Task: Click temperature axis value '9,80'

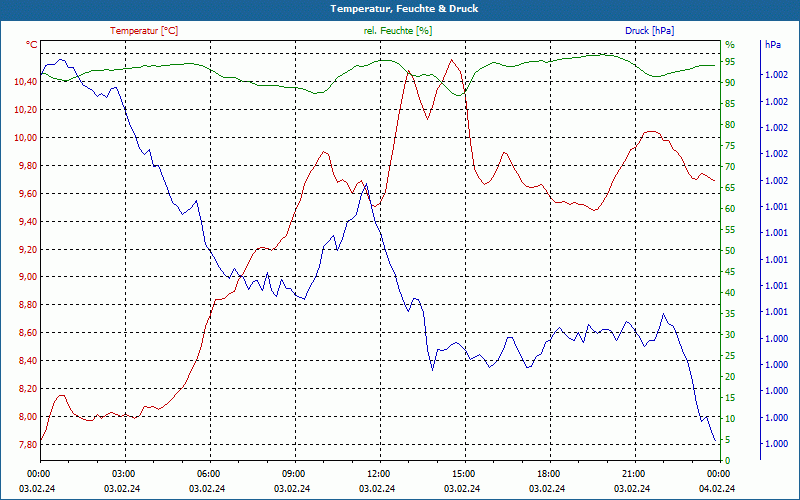Action: [x=28, y=166]
